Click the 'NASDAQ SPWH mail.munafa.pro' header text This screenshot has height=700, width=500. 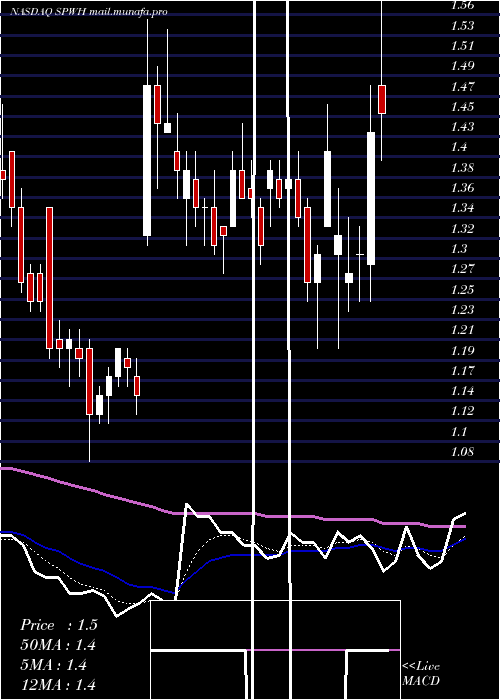pyautogui.click(x=89, y=12)
